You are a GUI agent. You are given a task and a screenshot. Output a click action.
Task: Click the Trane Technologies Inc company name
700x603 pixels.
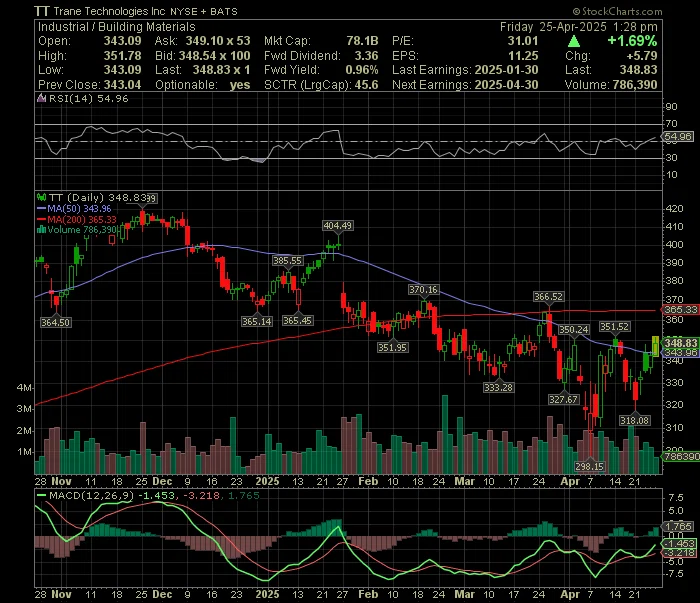click(x=109, y=11)
